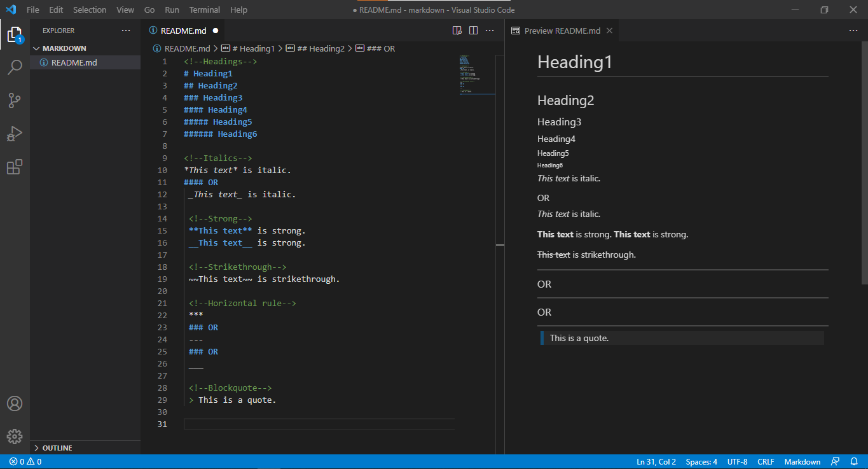This screenshot has height=469, width=868.
Task: Click the errors and warnings count
Action: pos(25,461)
